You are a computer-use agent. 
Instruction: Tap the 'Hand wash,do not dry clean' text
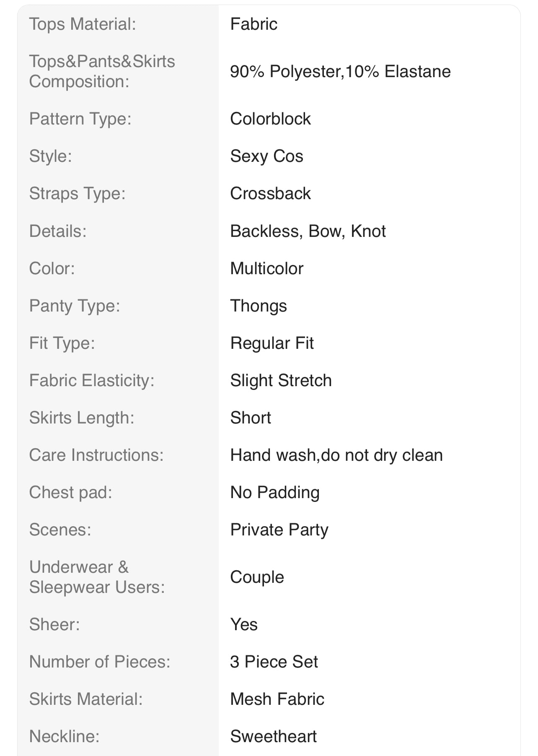click(x=336, y=455)
